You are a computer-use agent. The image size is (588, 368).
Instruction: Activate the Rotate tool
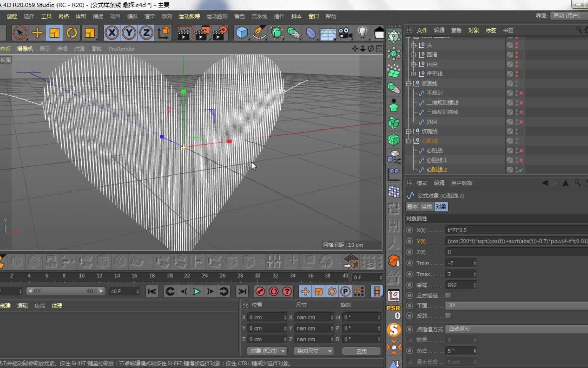click(72, 33)
